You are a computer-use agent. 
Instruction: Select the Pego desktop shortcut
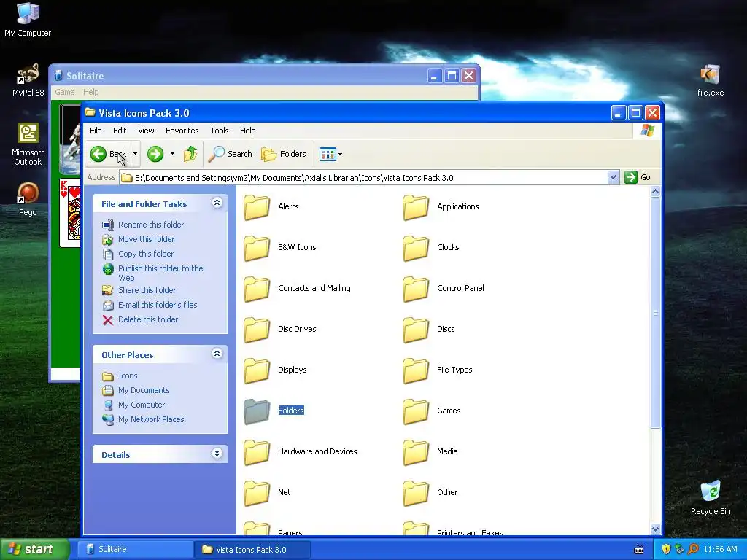[28, 200]
